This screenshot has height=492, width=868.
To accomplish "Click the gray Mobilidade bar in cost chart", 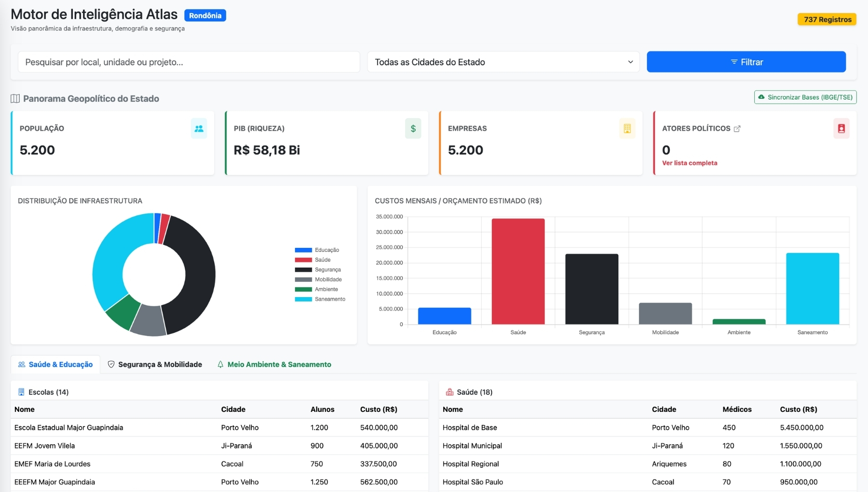I will [x=665, y=314].
